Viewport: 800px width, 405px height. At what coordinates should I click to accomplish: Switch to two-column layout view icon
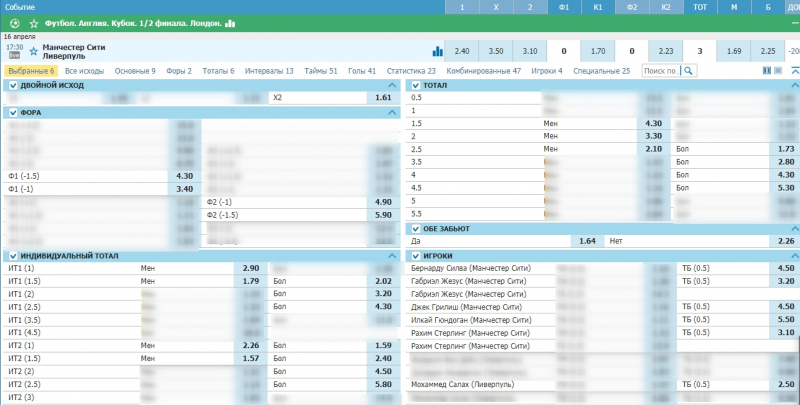coord(767,71)
